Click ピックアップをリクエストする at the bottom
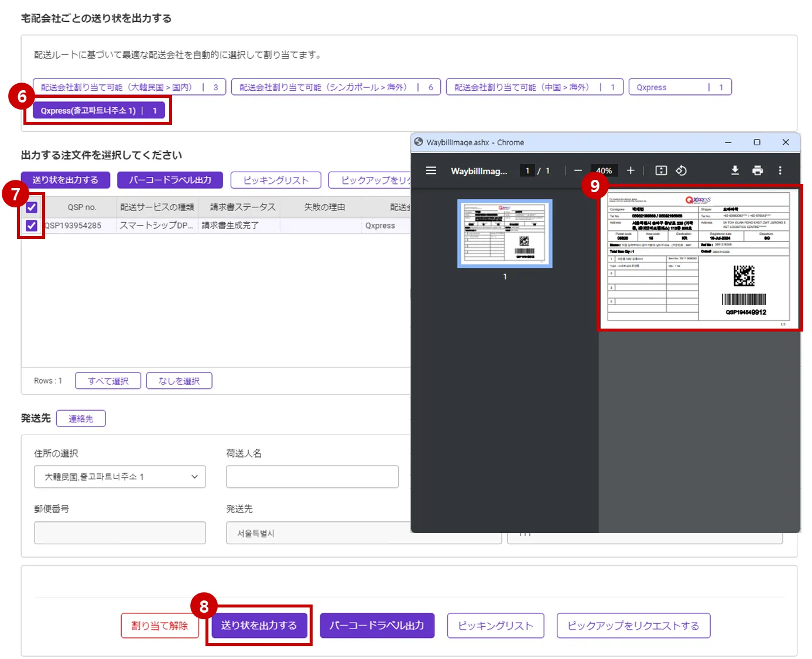Screen dimensions: 812x659 (x=633, y=626)
